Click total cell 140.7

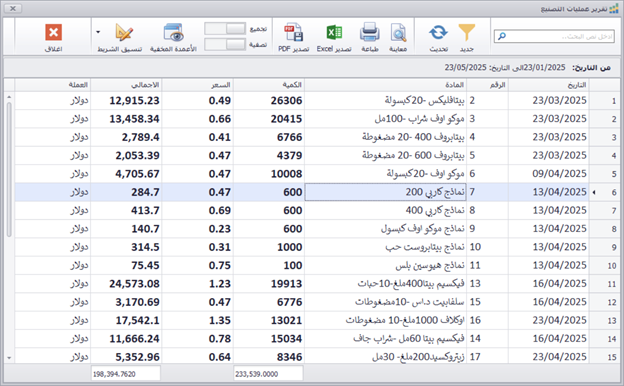tap(126, 228)
